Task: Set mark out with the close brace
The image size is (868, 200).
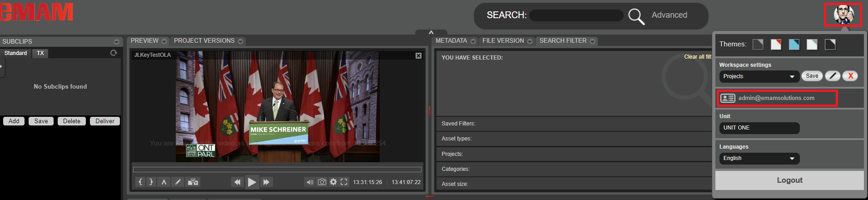Action: pyautogui.click(x=151, y=182)
